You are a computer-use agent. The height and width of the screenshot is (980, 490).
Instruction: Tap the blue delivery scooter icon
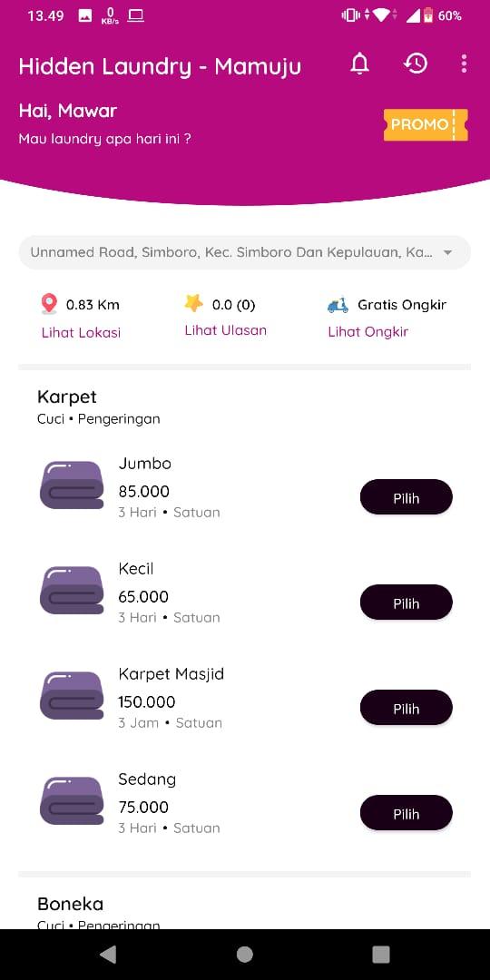point(338,305)
